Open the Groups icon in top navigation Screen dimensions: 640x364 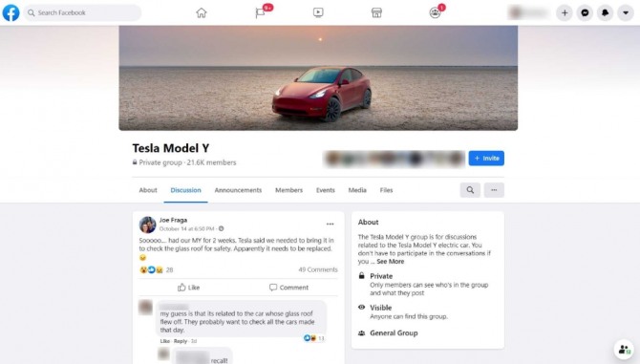coord(435,12)
